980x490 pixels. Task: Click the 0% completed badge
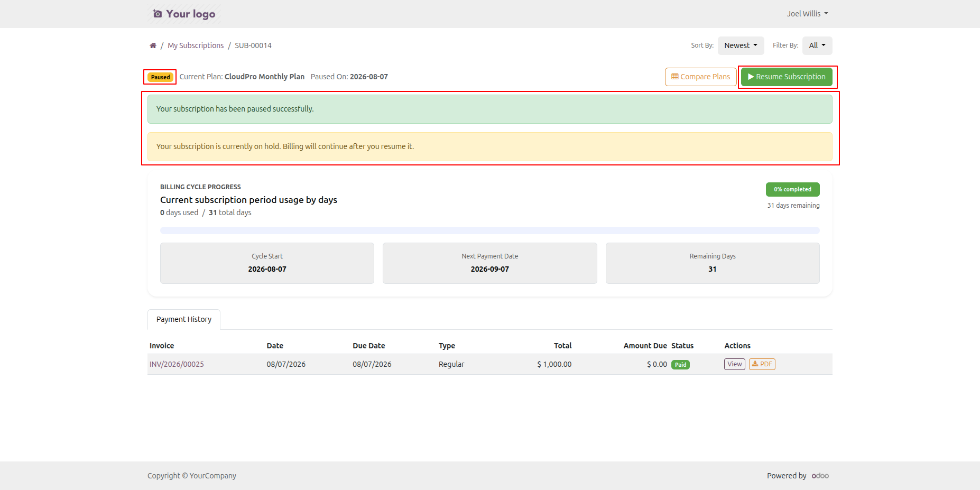792,189
